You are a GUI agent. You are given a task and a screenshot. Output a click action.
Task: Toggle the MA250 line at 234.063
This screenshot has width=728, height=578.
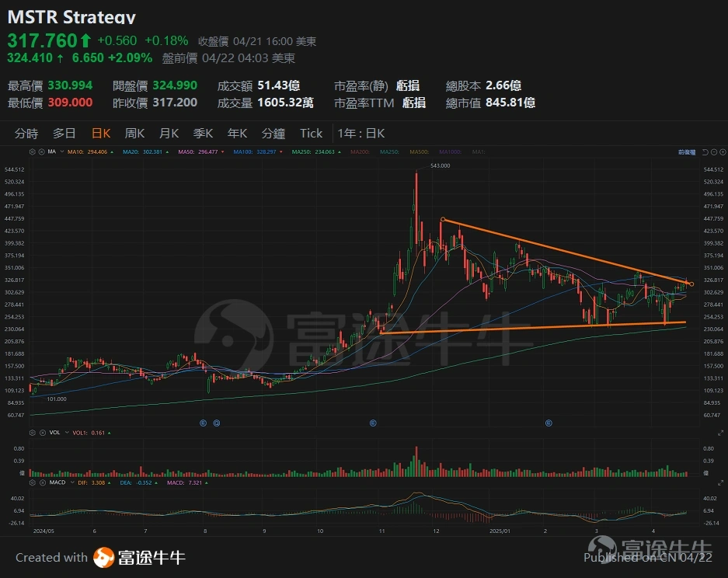tap(317, 151)
